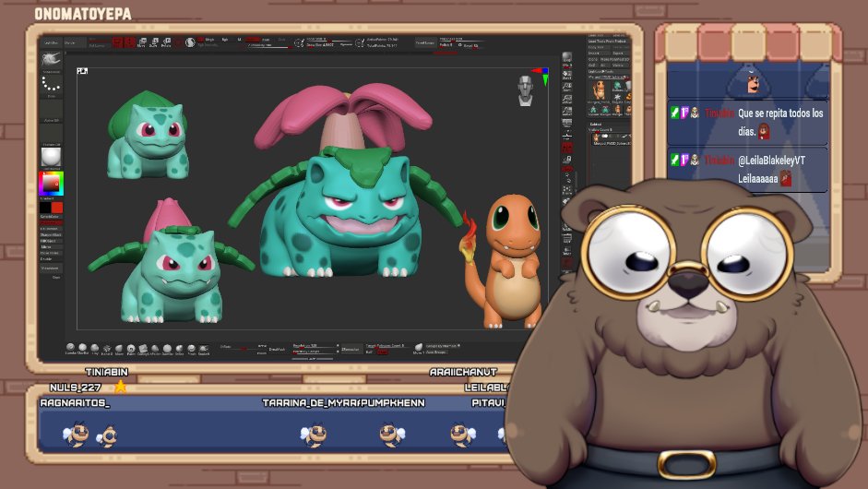Toggle the Persp perspective icon
868x489 pixels.
pyautogui.click(x=567, y=122)
